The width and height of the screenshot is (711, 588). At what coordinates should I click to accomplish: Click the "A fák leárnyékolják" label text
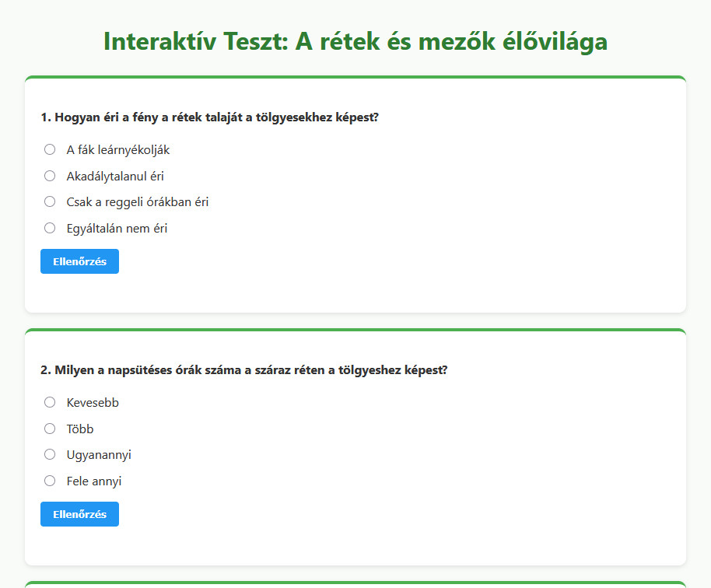(x=118, y=149)
